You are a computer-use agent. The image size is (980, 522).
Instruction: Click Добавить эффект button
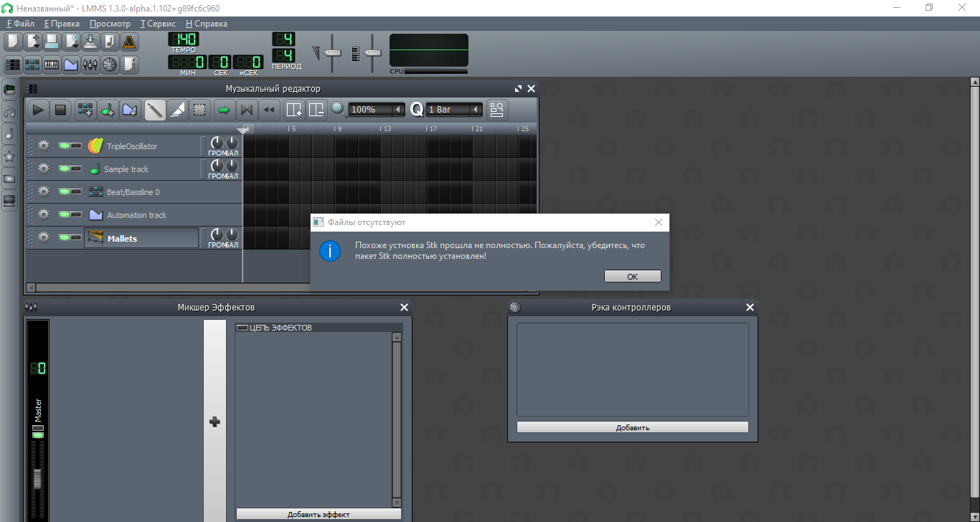coord(319,514)
